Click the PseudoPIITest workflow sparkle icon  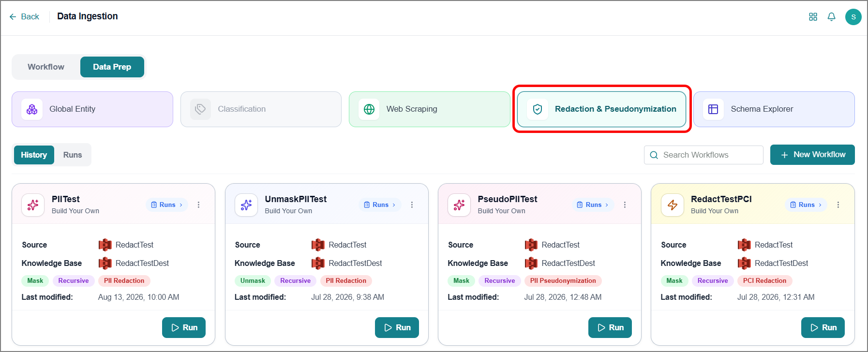point(459,205)
